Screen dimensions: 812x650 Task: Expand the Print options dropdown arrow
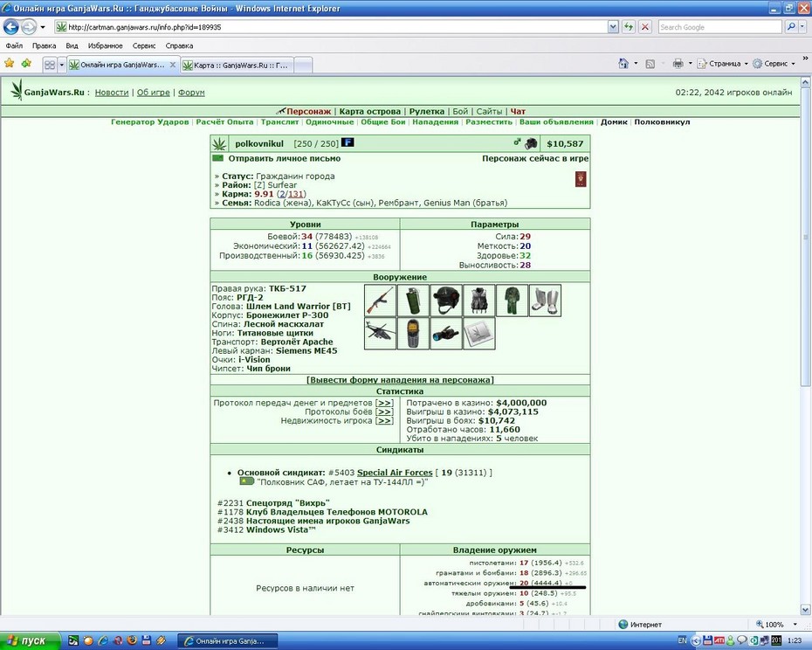coord(691,64)
